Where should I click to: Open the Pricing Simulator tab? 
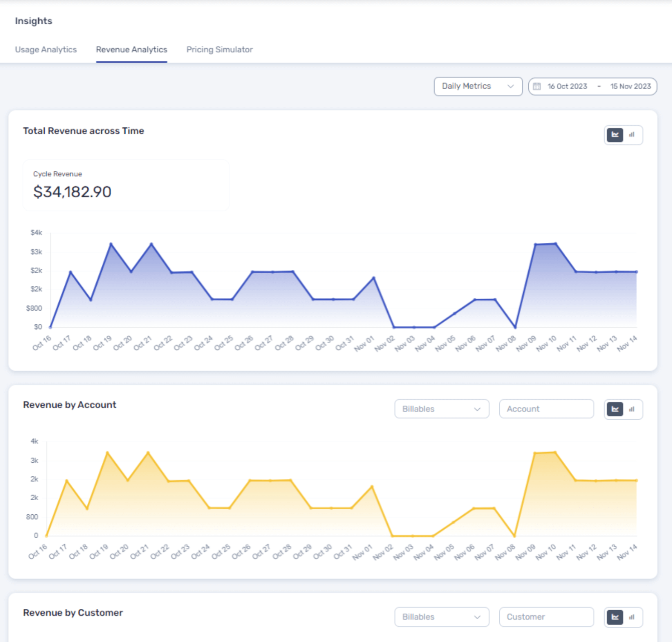(219, 49)
